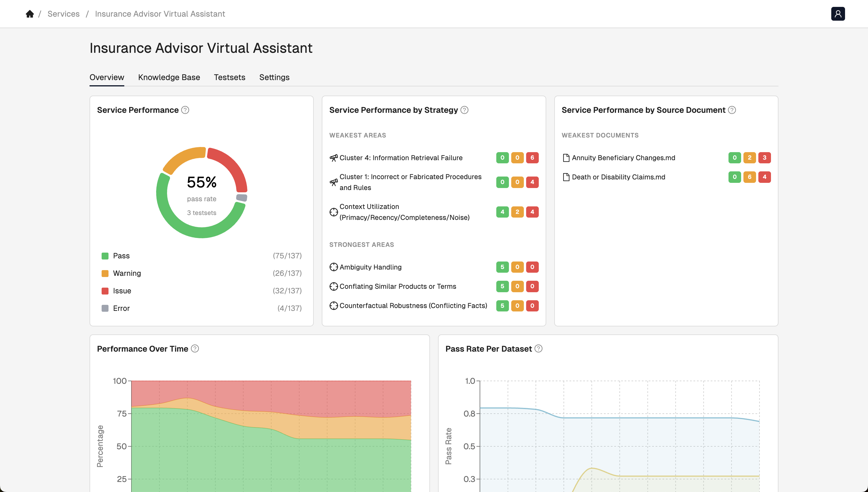Toggle the Error legend entry

[121, 308]
